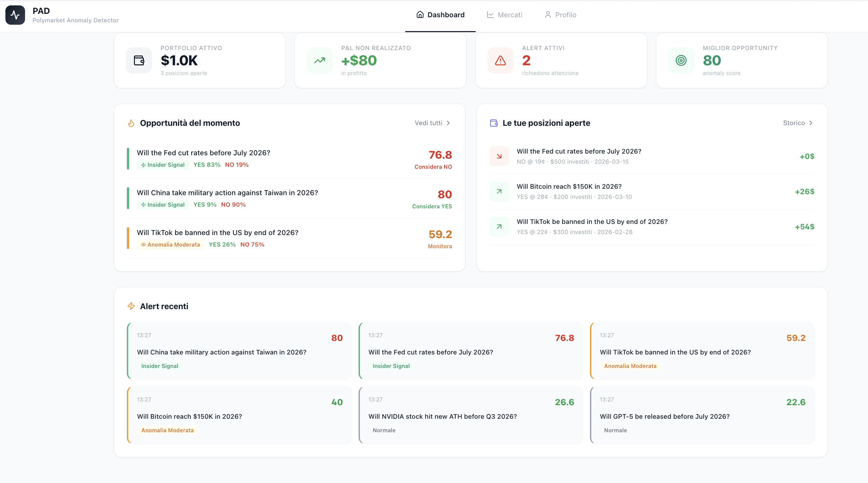868x483 pixels.
Task: Click the Vedi tutti link
Action: [428, 123]
